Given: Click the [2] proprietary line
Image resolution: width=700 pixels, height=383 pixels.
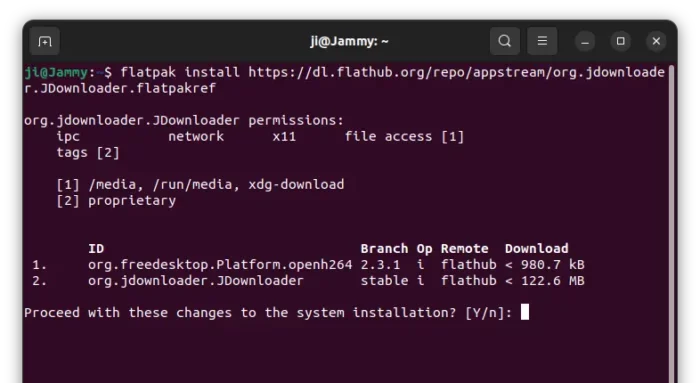Looking at the screenshot, I should tap(116, 201).
